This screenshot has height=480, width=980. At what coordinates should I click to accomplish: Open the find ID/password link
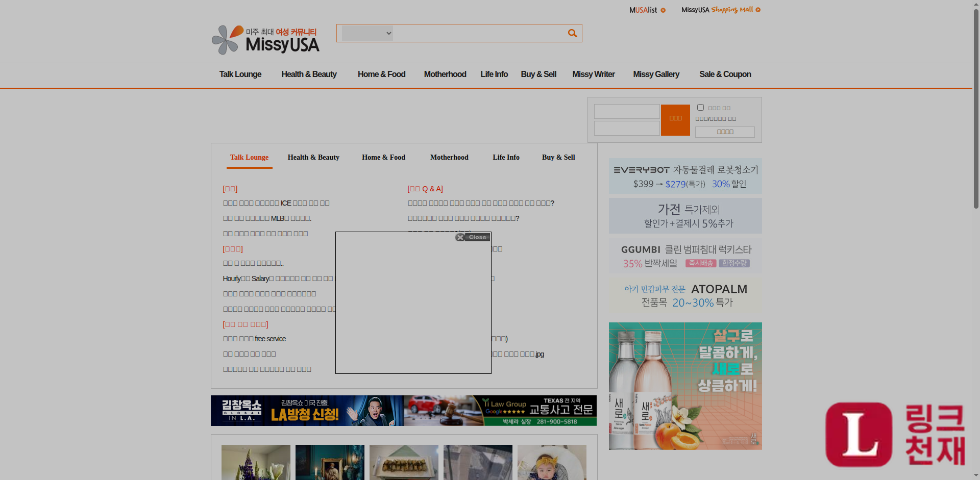(716, 119)
